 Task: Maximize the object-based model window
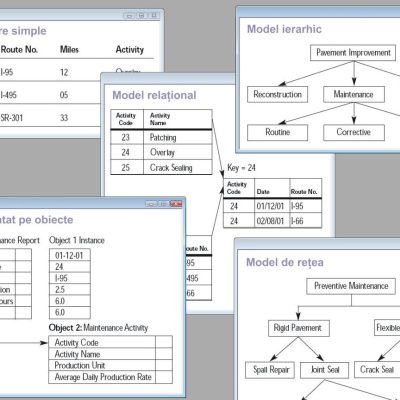click(x=163, y=203)
